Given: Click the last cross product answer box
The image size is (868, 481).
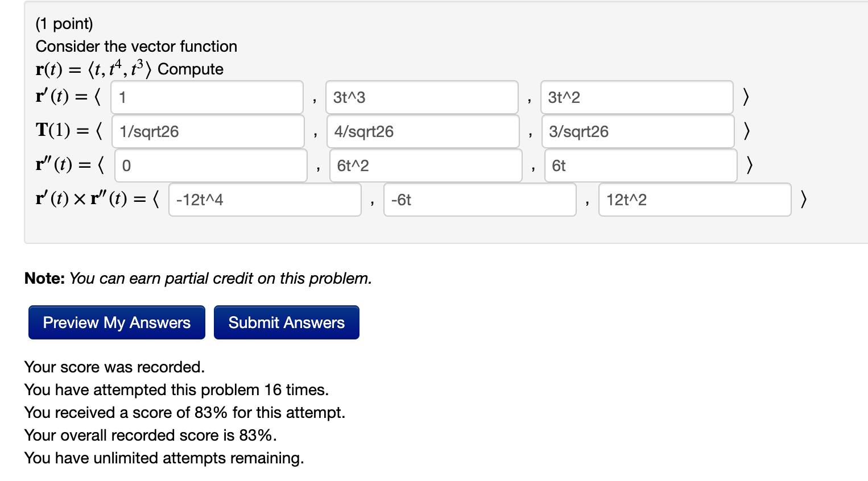Looking at the screenshot, I should tap(695, 200).
